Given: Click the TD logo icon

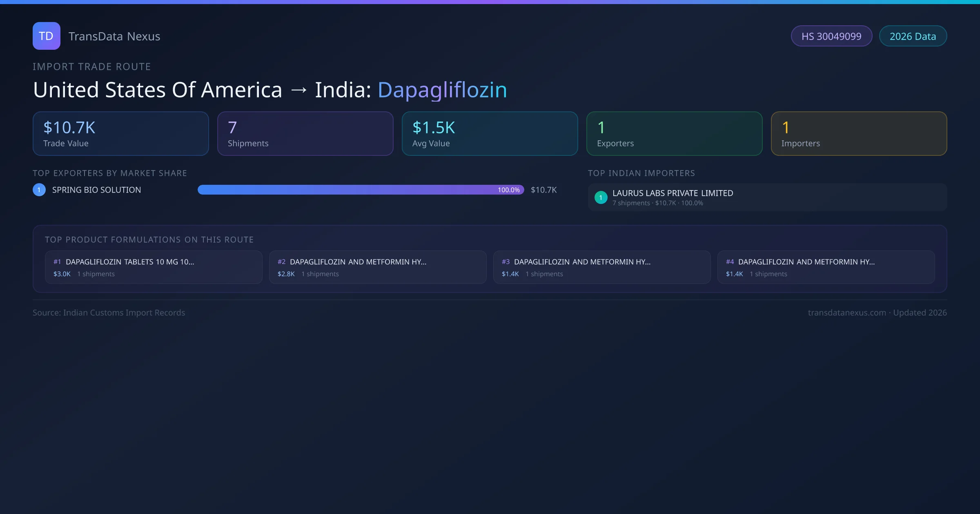Looking at the screenshot, I should (46, 36).
